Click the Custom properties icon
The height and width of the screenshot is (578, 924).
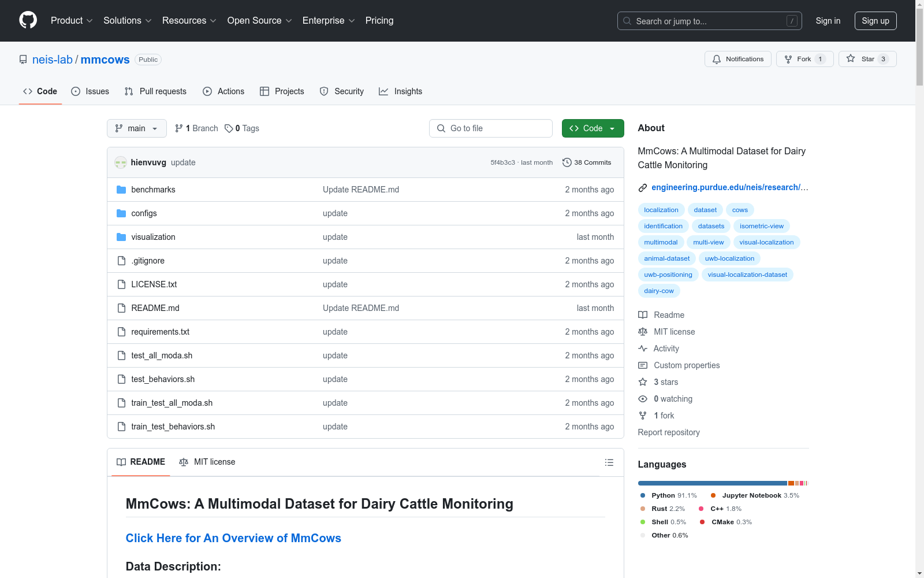[643, 365]
